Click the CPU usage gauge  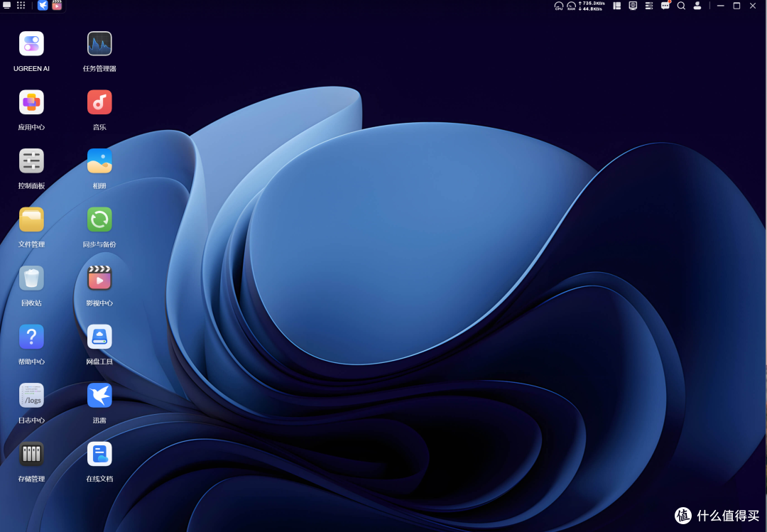tap(559, 6)
